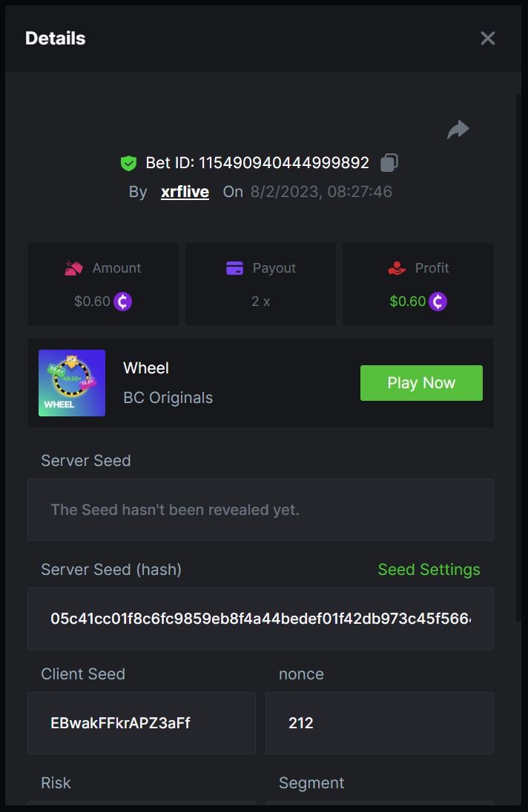Click the unrevealed Server Seed field
The width and height of the screenshot is (528, 812).
click(x=260, y=510)
